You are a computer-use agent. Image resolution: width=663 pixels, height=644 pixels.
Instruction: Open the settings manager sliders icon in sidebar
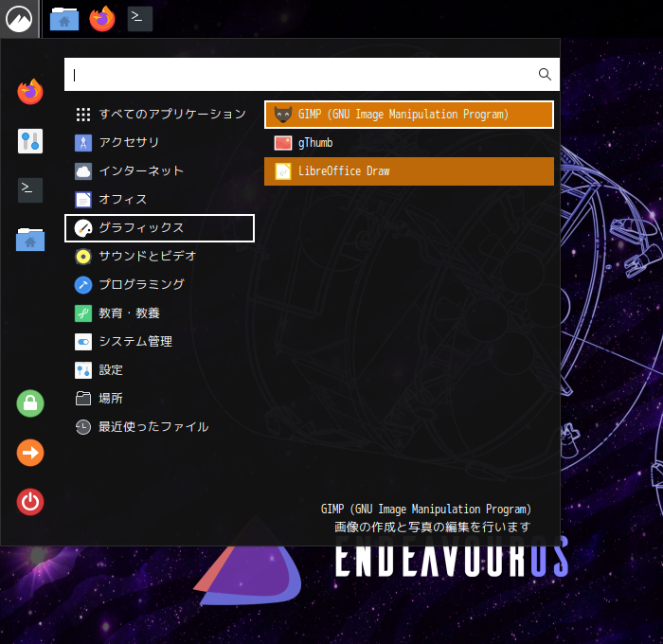click(x=30, y=141)
